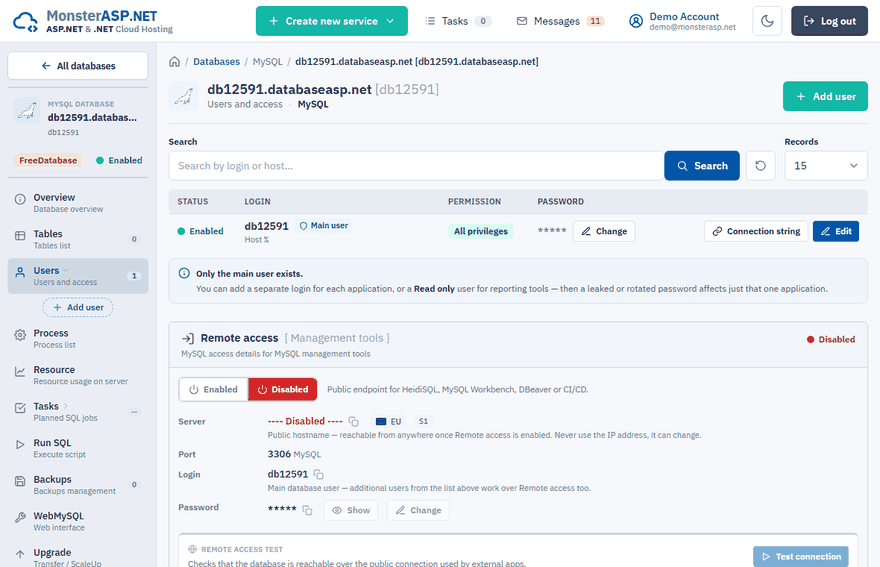
Task: Click the Upgrade arrow icon
Action: (x=20, y=554)
